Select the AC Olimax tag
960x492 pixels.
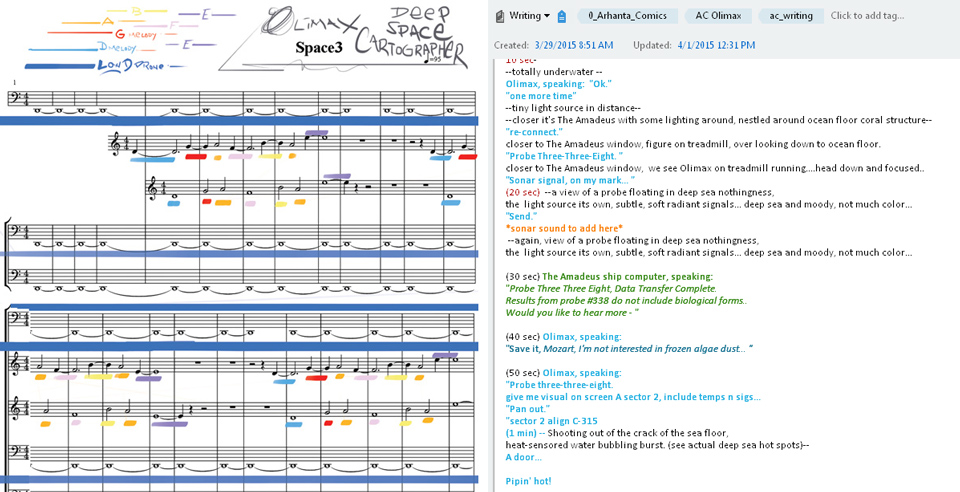718,16
